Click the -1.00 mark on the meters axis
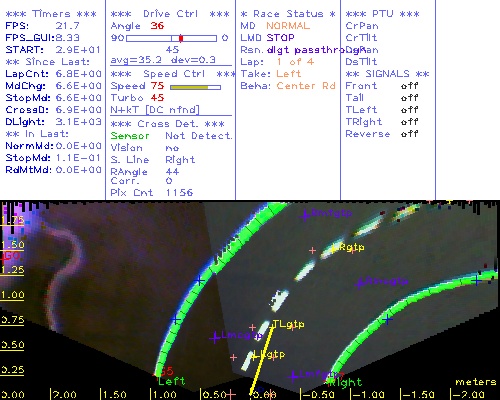This screenshot has width=500, height=400. click(x=368, y=395)
